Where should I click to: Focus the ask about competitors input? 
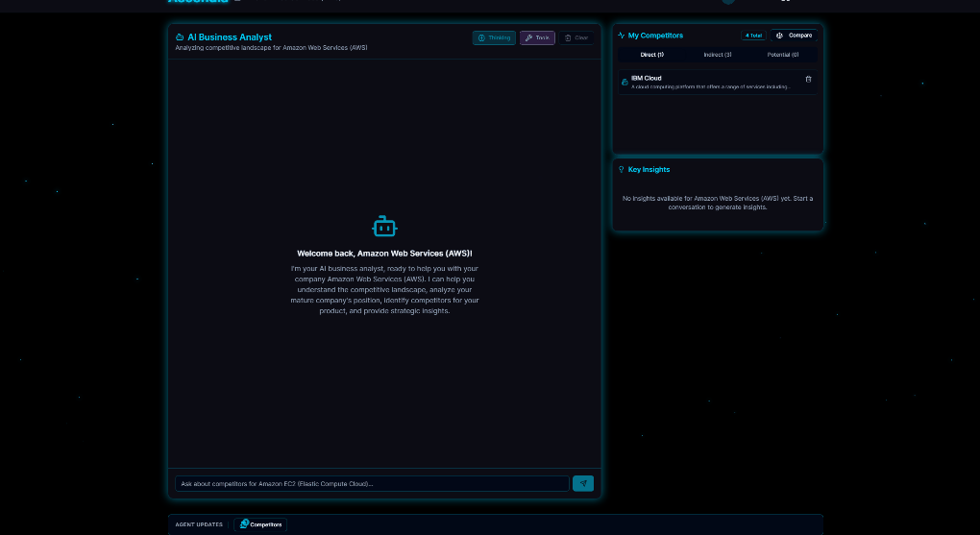372,483
